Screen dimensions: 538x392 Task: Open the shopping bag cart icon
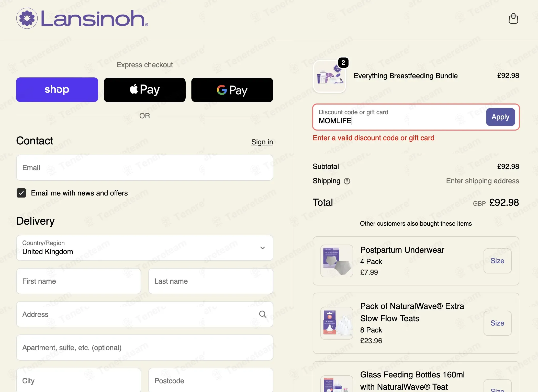tap(513, 18)
